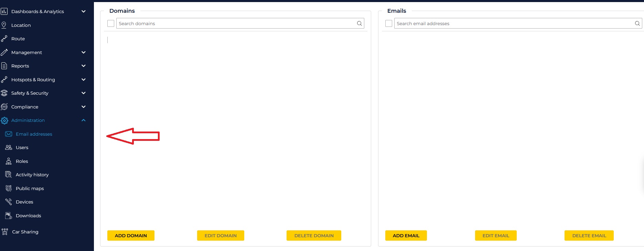
Task: Expand the Reports menu chevron
Action: [83, 66]
